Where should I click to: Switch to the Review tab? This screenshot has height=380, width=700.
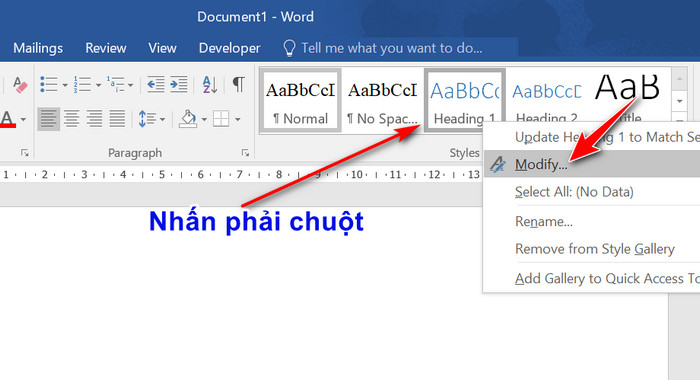coord(106,48)
